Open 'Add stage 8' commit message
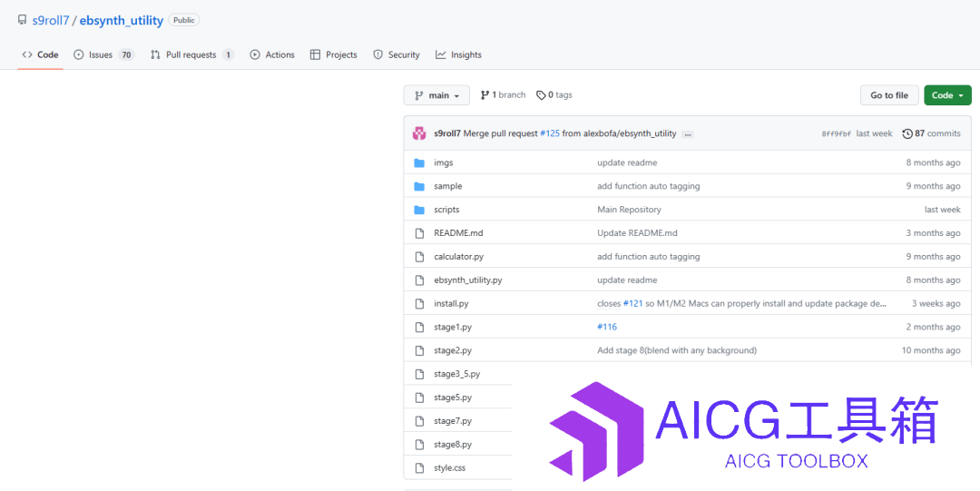This screenshot has width=980, height=491. [x=677, y=350]
